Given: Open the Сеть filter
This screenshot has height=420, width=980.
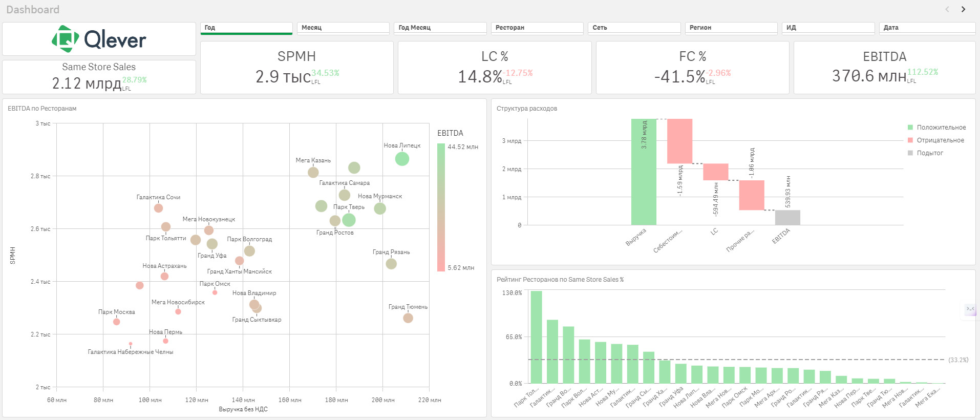Looking at the screenshot, I should click(634, 28).
